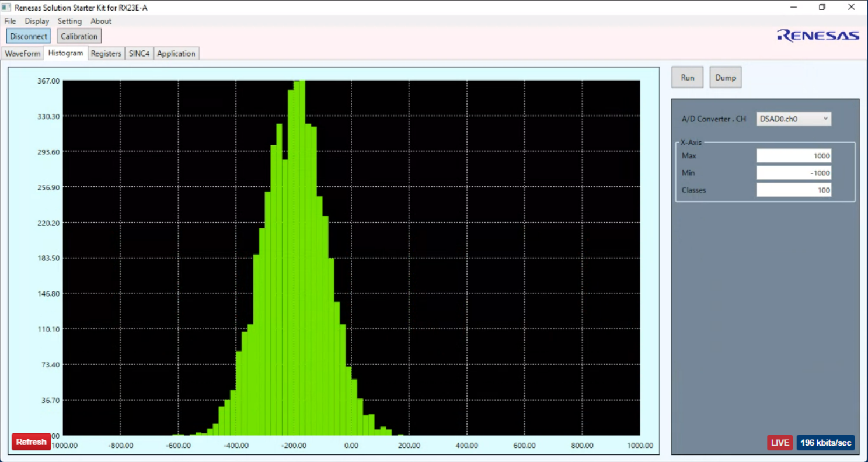This screenshot has height=462, width=868.
Task: Click the X-Axis Max input field
Action: point(793,156)
